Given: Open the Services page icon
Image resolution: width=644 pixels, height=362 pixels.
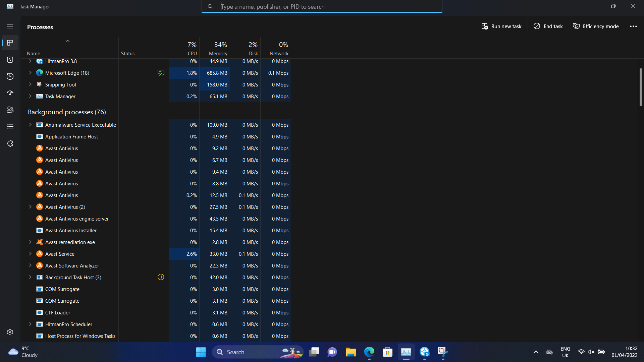Looking at the screenshot, I should tap(10, 143).
